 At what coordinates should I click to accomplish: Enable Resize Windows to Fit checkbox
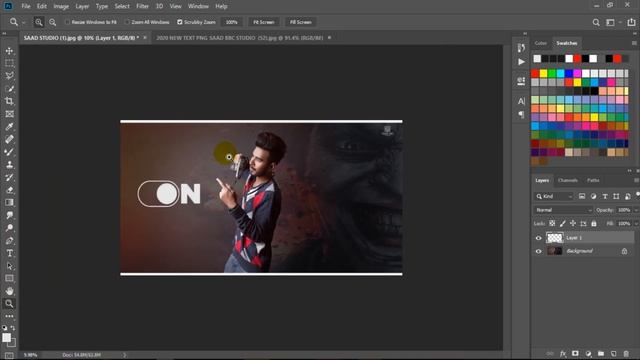pyautogui.click(x=67, y=22)
